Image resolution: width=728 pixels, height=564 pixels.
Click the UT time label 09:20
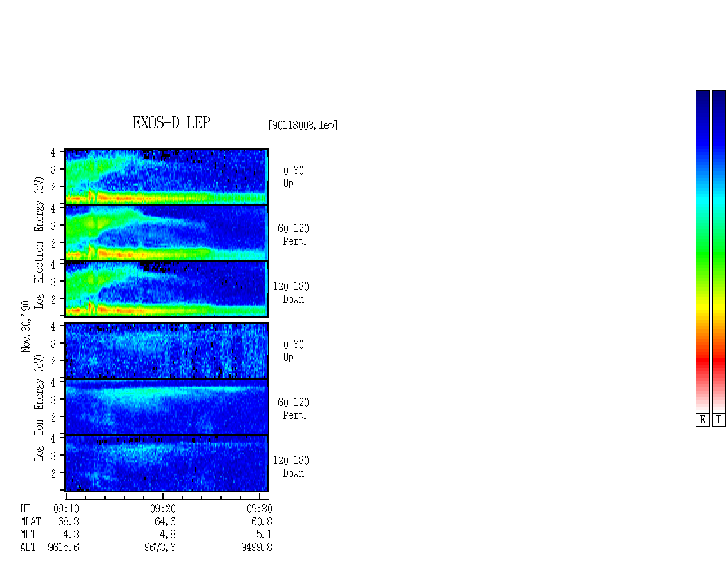click(163, 509)
